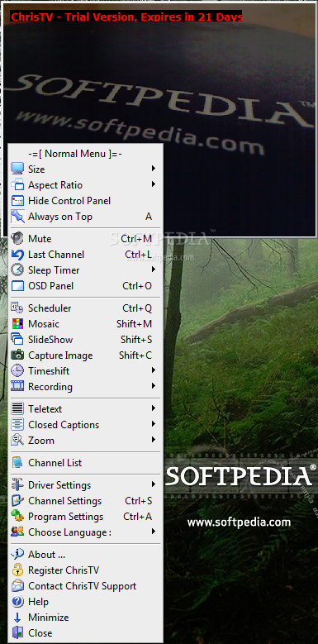
Task: Click the Aspect Ratio windows icon
Action: coord(17,185)
